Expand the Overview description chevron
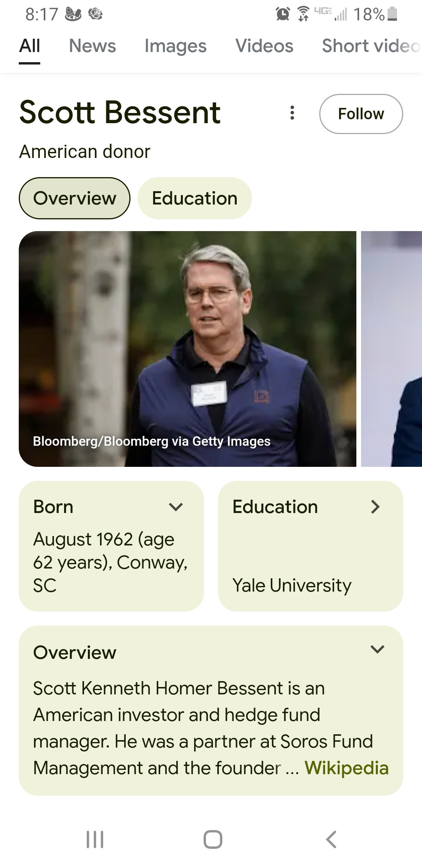422x868 pixels. click(x=377, y=649)
